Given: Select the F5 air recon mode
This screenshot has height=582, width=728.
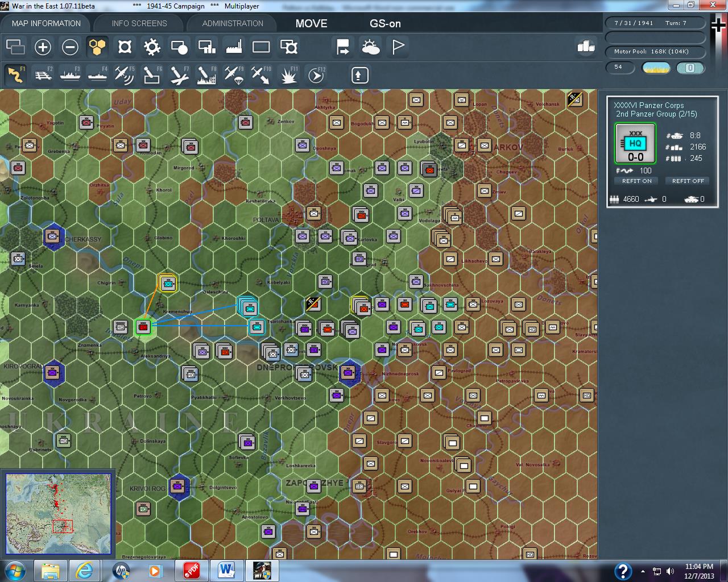Looking at the screenshot, I should pos(125,75).
